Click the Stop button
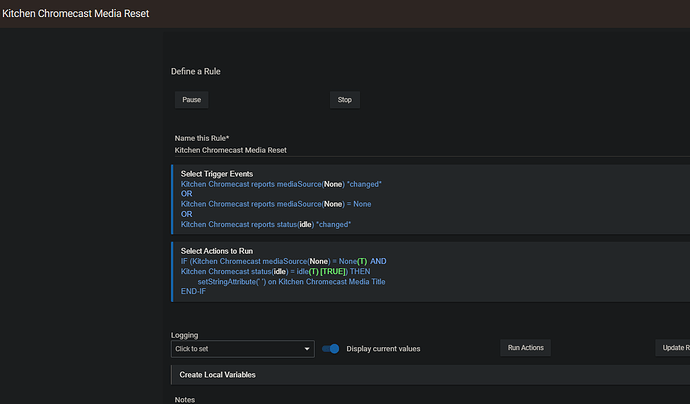 tap(345, 100)
